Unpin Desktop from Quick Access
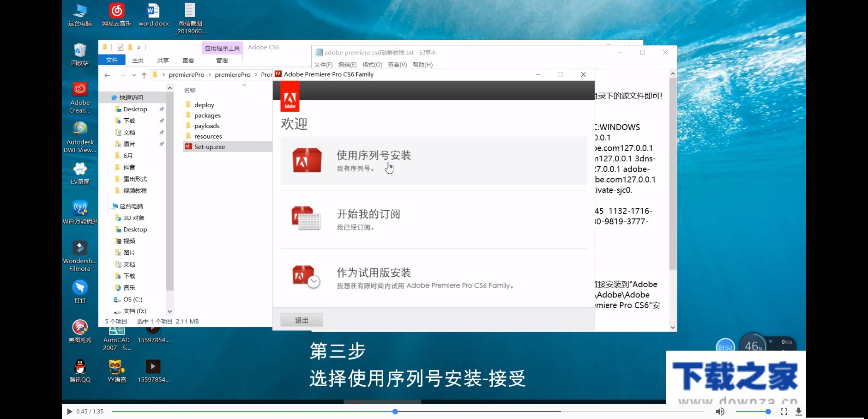The image size is (868, 419). tap(162, 109)
